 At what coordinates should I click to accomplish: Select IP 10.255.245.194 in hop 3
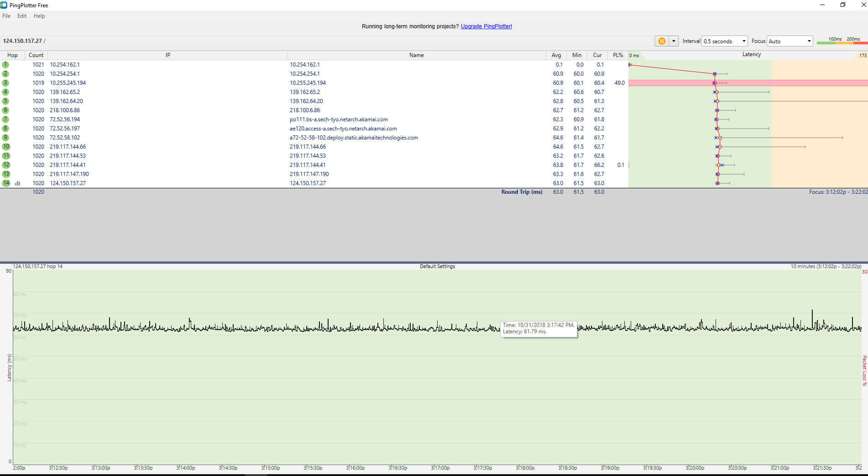click(x=68, y=83)
